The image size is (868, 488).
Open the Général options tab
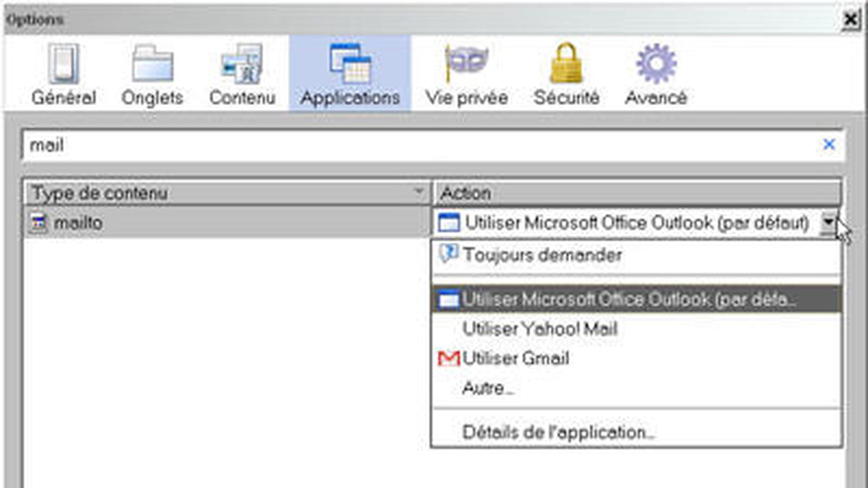pyautogui.click(x=63, y=74)
